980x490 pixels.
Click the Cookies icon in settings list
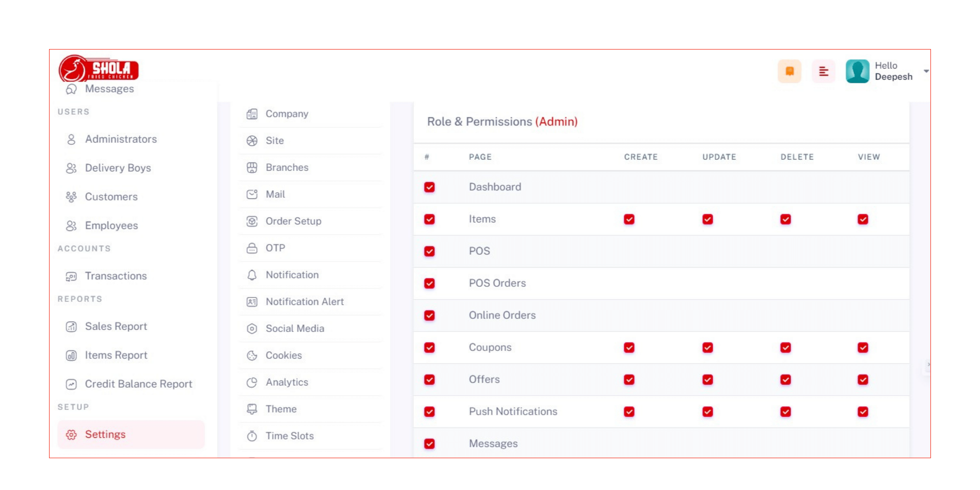coord(252,355)
